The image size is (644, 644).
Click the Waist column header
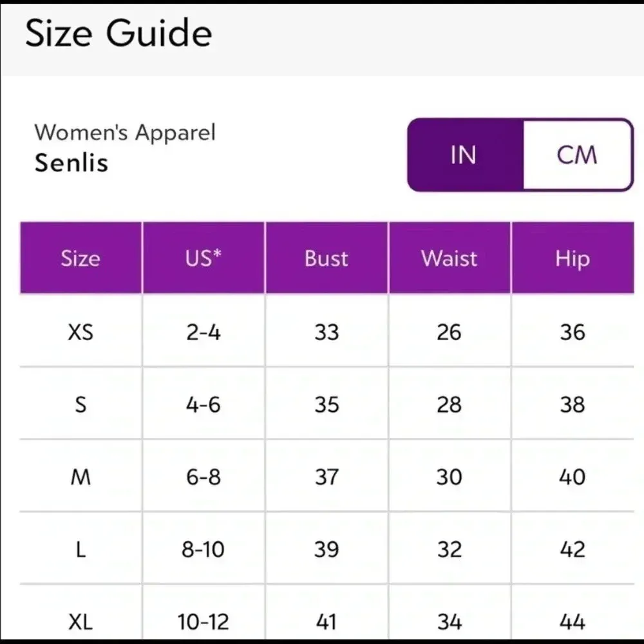point(450,258)
